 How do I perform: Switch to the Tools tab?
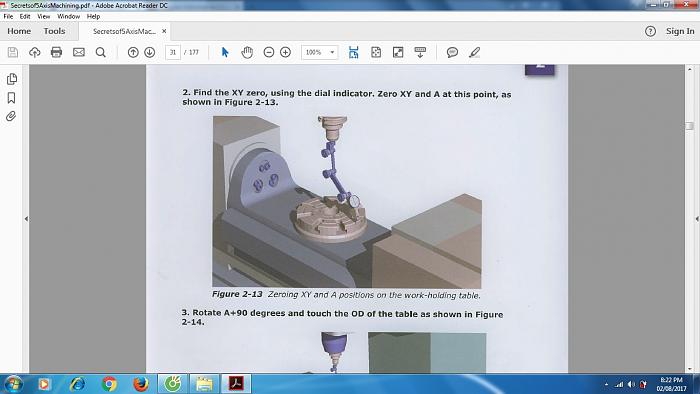[x=54, y=31]
